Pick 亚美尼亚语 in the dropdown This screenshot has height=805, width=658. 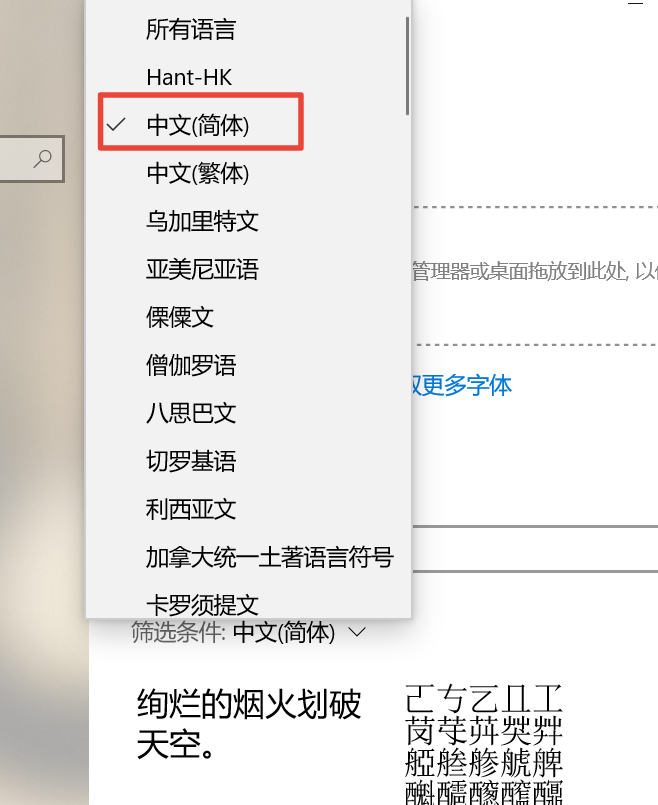(248, 269)
